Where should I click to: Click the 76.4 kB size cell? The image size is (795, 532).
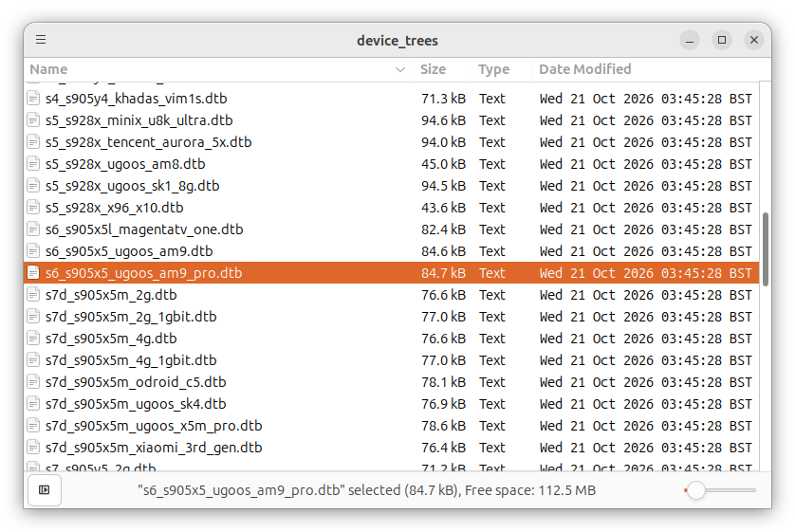pyautogui.click(x=443, y=447)
